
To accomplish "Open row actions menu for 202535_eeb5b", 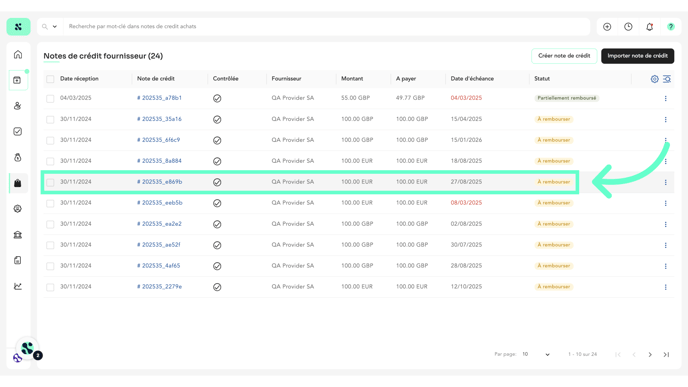I will [x=665, y=203].
